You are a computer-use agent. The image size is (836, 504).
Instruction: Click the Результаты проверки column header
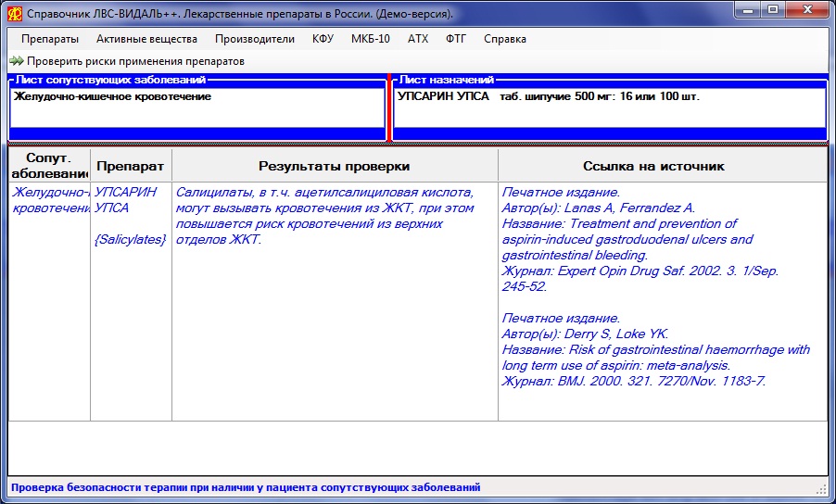[x=335, y=166]
